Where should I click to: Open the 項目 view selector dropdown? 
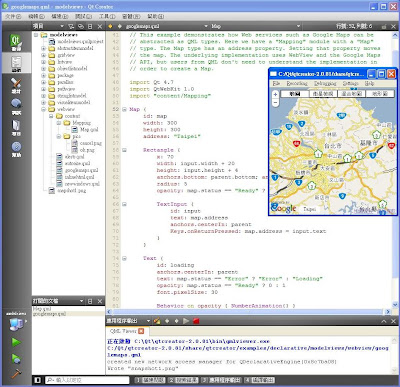pyautogui.click(x=48, y=26)
